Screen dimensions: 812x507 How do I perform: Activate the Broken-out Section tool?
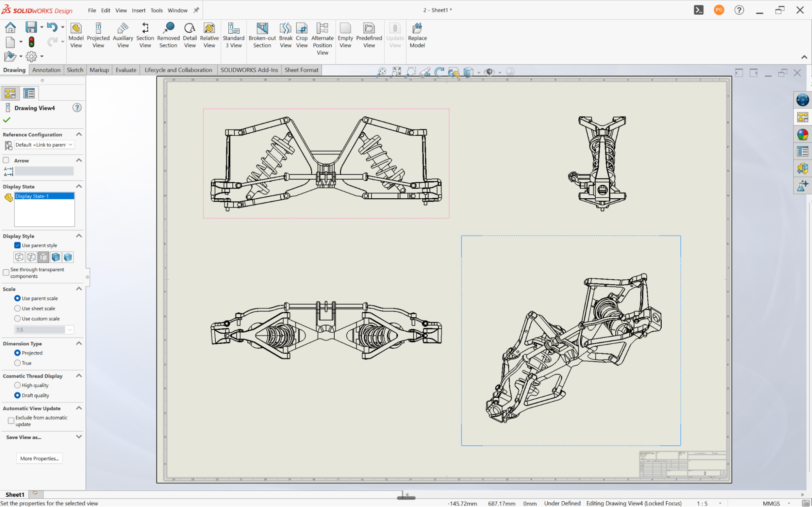[262, 35]
